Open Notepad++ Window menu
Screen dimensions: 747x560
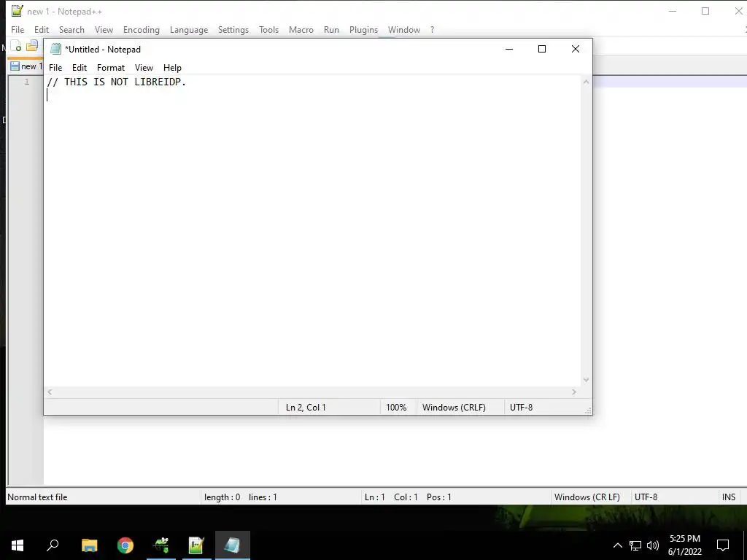point(403,29)
